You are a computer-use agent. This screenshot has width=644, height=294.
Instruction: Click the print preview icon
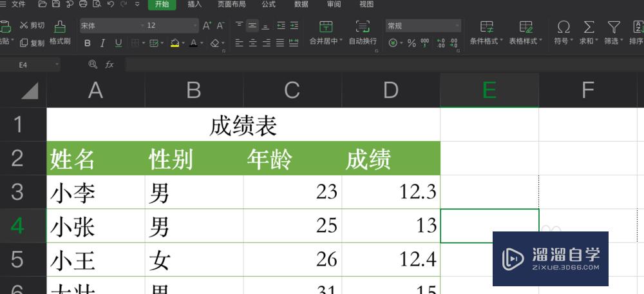97,5
